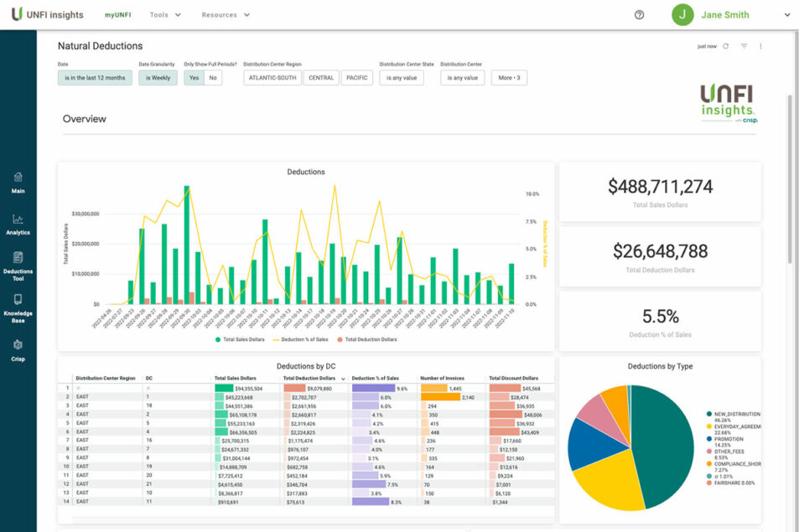
Task: Click the OTHER_FEES legend entry
Action: [x=725, y=454]
